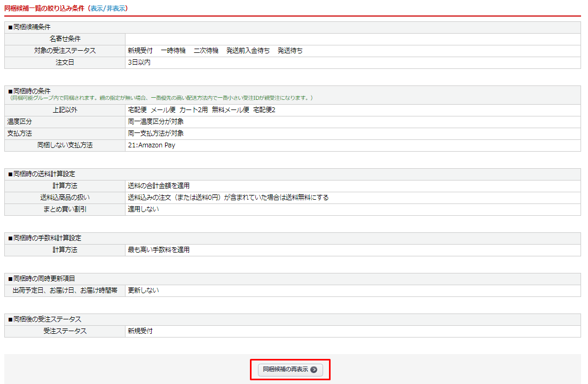Click the 新規受付 value in 対象の受注ステータス row
Image resolution: width=588 pixels, height=384 pixels.
tap(140, 51)
